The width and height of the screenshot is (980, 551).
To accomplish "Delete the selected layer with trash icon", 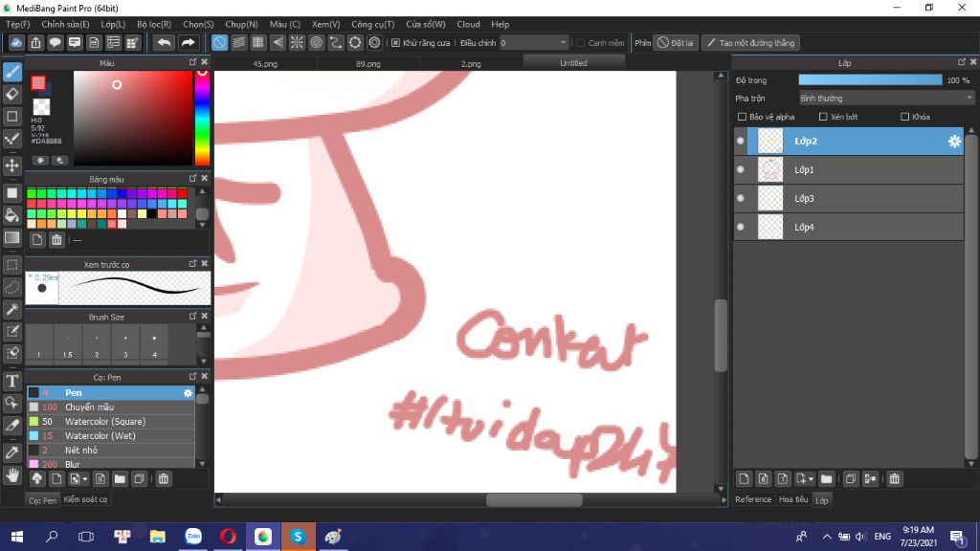I will (895, 479).
